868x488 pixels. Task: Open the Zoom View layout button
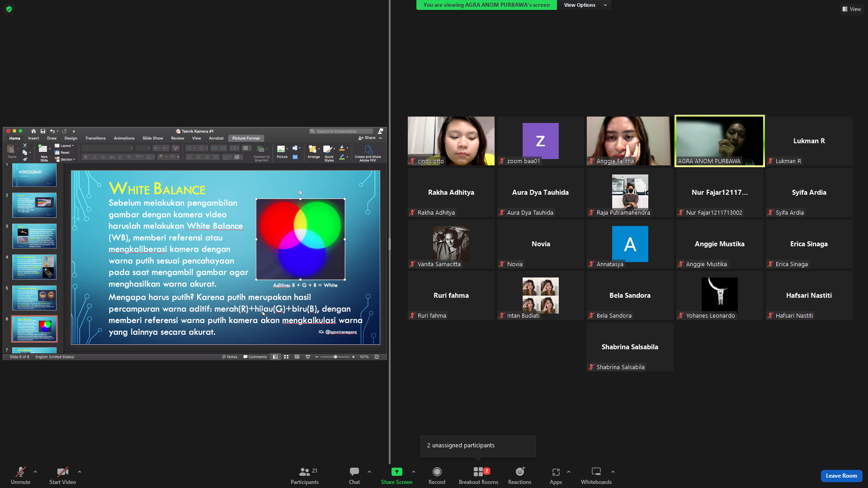pyautogui.click(x=852, y=9)
